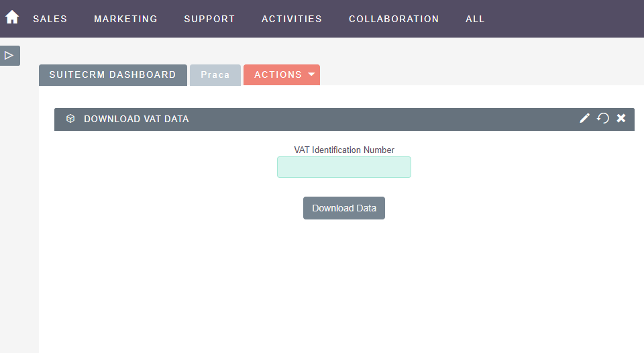Switch to SuiteCRM Dashboard tab
Viewport: 644px width, 353px height.
click(x=113, y=74)
